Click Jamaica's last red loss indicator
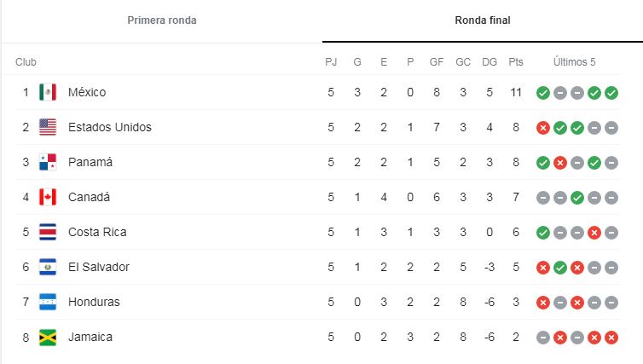 click(x=611, y=338)
